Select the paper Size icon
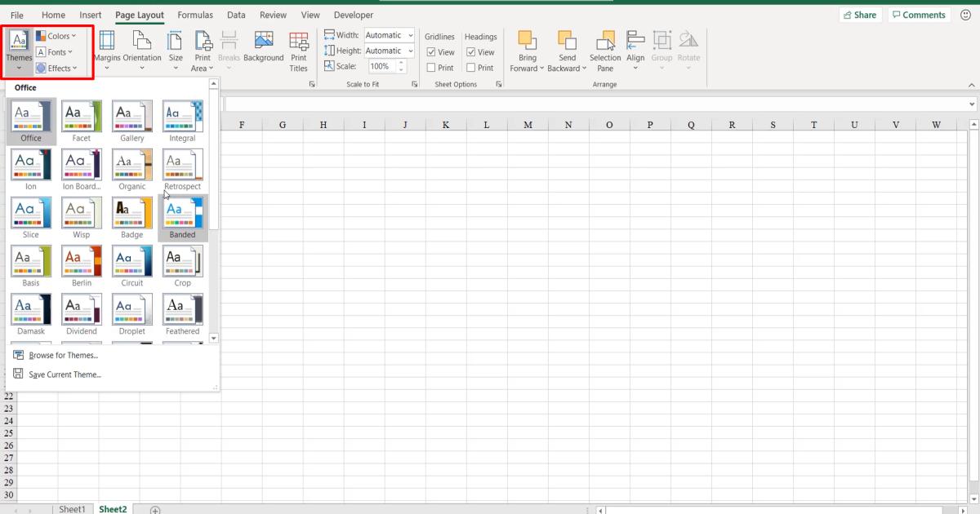 pos(175,49)
